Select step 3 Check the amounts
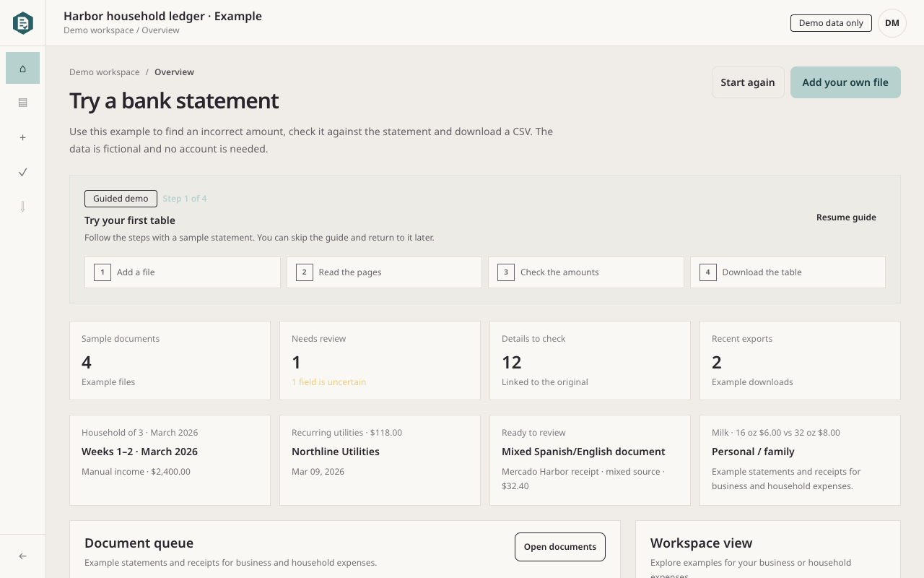The width and height of the screenshot is (924, 578). click(x=586, y=272)
